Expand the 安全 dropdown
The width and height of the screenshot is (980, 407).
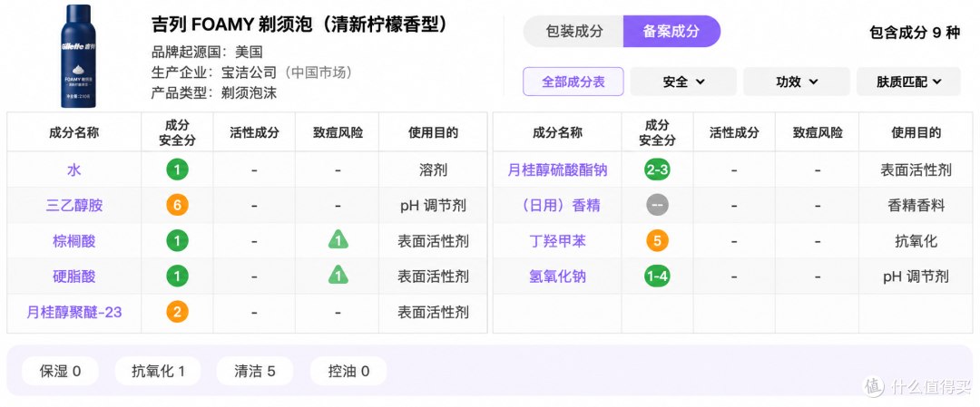[683, 82]
